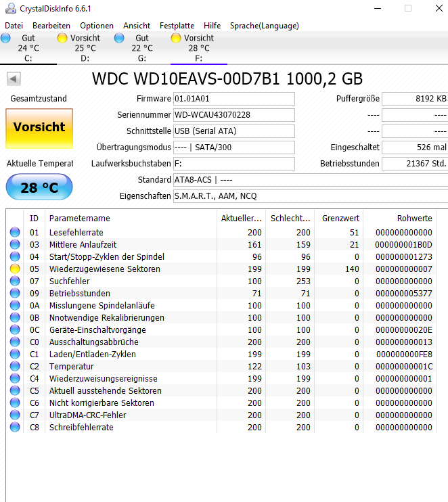Click status orb for Start/Stopp-Zyklen der Spindel
This screenshot has width=448, height=502.
pyautogui.click(x=15, y=256)
